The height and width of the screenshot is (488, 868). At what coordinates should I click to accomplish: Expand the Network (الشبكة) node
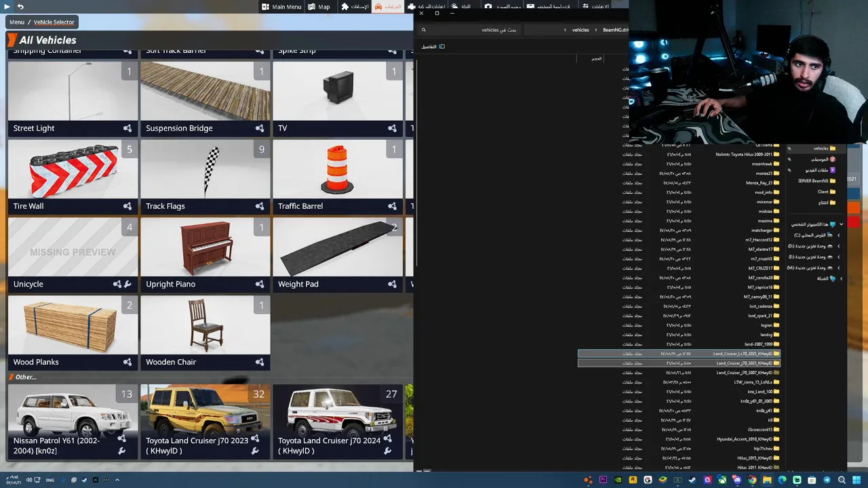[842, 279]
